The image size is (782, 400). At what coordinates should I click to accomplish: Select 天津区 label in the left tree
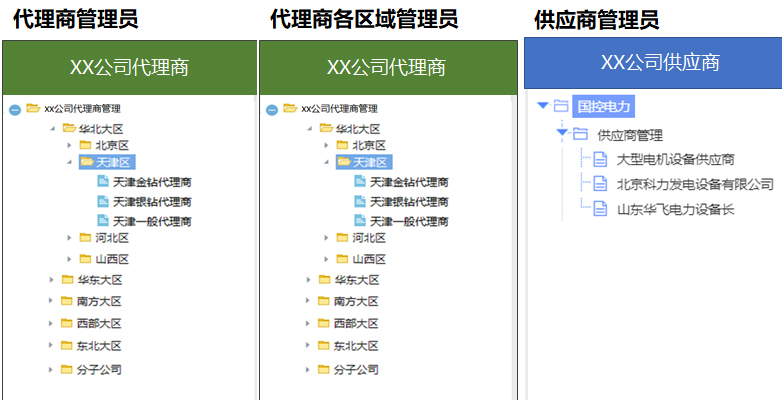point(113,162)
